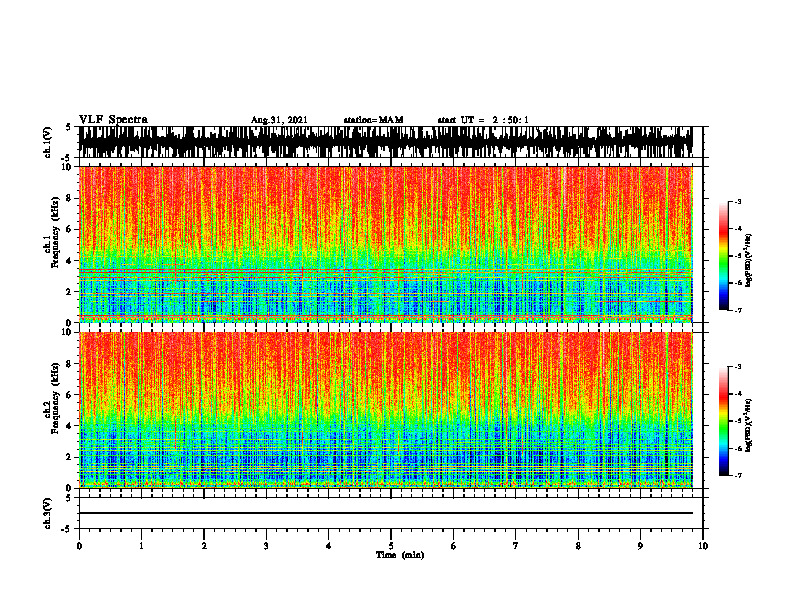Select the ch.3(V) axis label
Viewport: 792px width, 612px height.
click(x=48, y=513)
